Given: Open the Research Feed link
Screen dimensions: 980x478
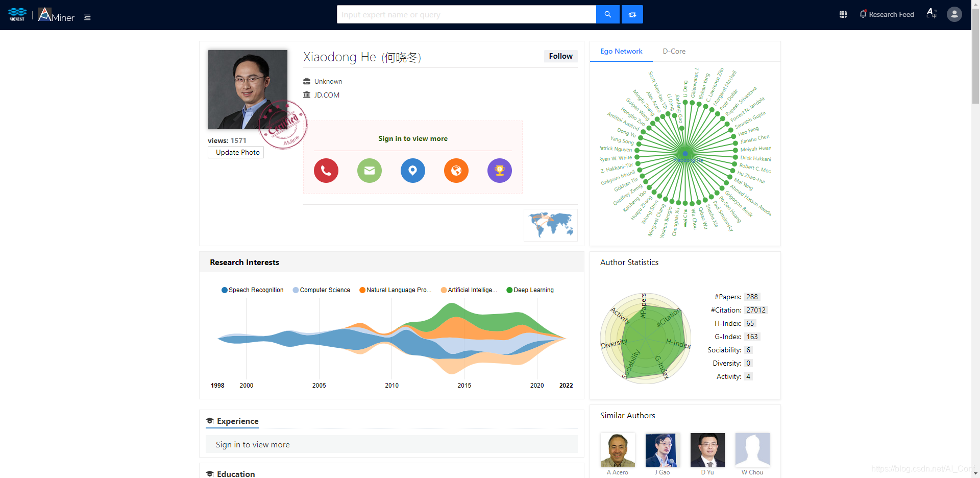Looking at the screenshot, I should pos(891,14).
